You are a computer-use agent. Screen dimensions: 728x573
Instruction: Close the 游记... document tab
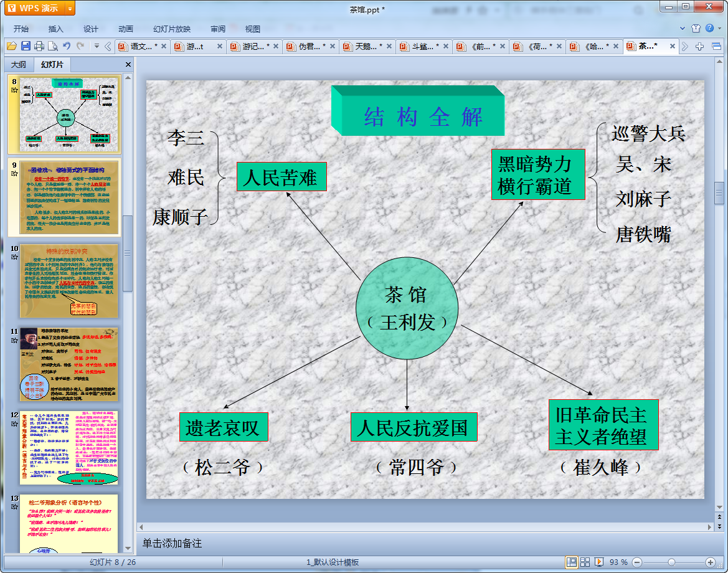[276, 47]
